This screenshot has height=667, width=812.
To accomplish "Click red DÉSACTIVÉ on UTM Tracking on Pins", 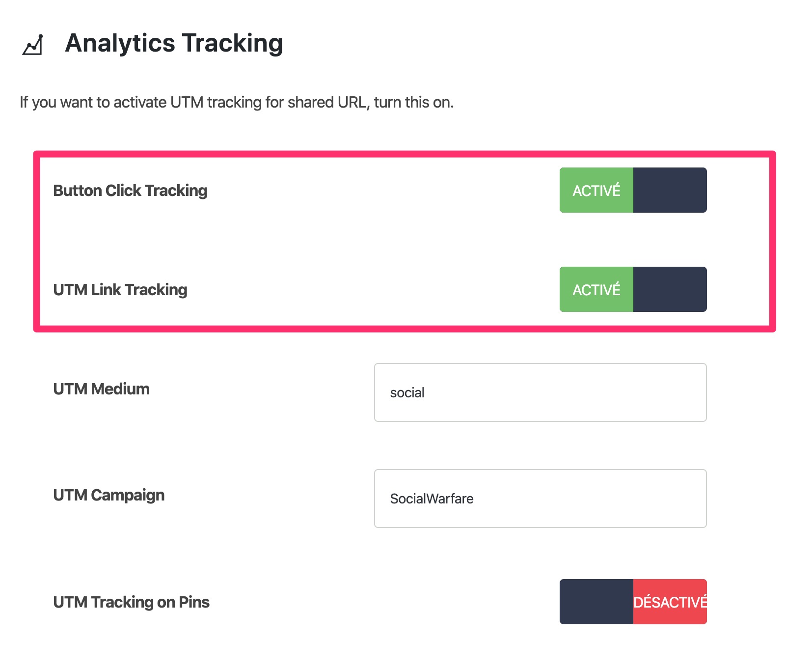I will pyautogui.click(x=670, y=602).
